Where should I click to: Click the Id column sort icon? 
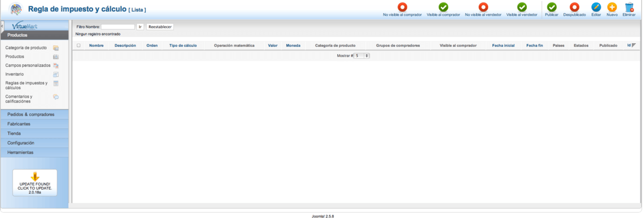(x=633, y=45)
